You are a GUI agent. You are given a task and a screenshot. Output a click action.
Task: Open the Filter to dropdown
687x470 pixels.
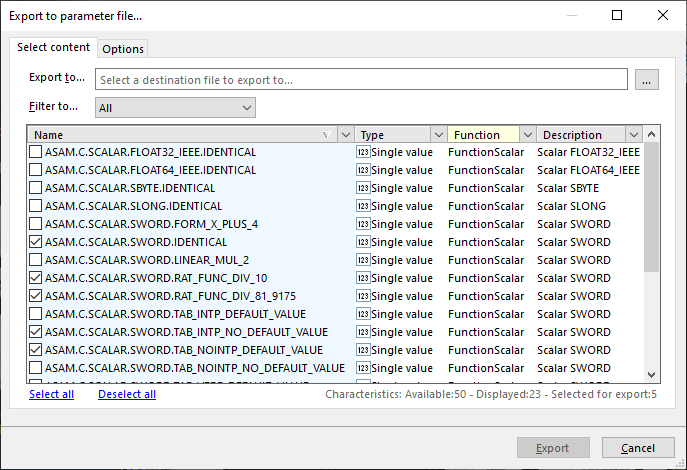coord(175,107)
